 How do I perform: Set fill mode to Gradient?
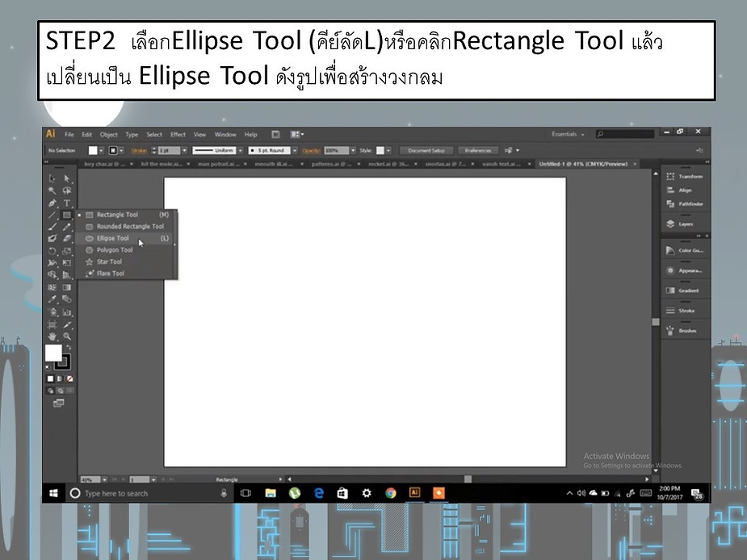[x=60, y=379]
